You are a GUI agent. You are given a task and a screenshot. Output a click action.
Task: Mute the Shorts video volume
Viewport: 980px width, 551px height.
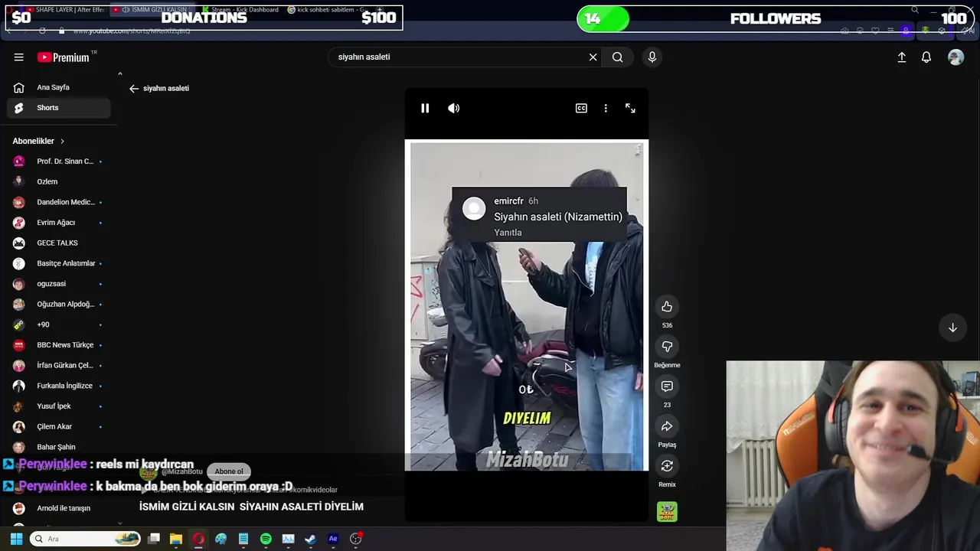pyautogui.click(x=454, y=109)
